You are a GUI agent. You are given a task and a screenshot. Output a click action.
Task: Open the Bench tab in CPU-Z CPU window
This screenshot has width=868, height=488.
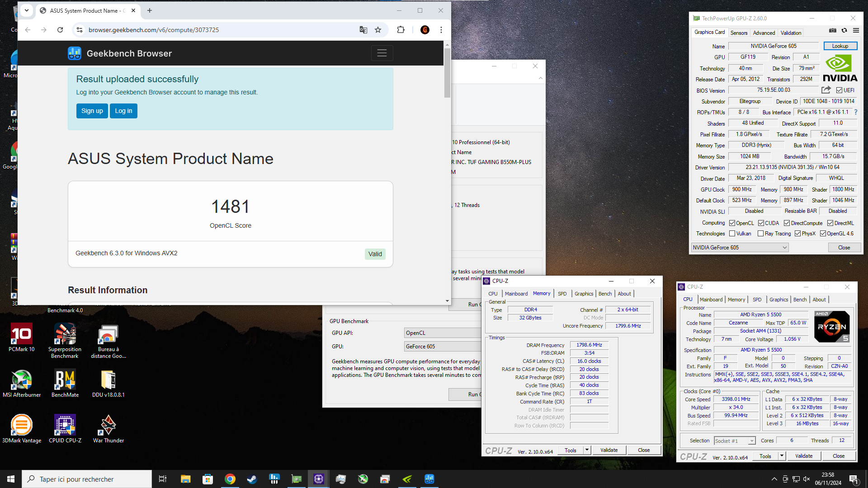pos(799,300)
